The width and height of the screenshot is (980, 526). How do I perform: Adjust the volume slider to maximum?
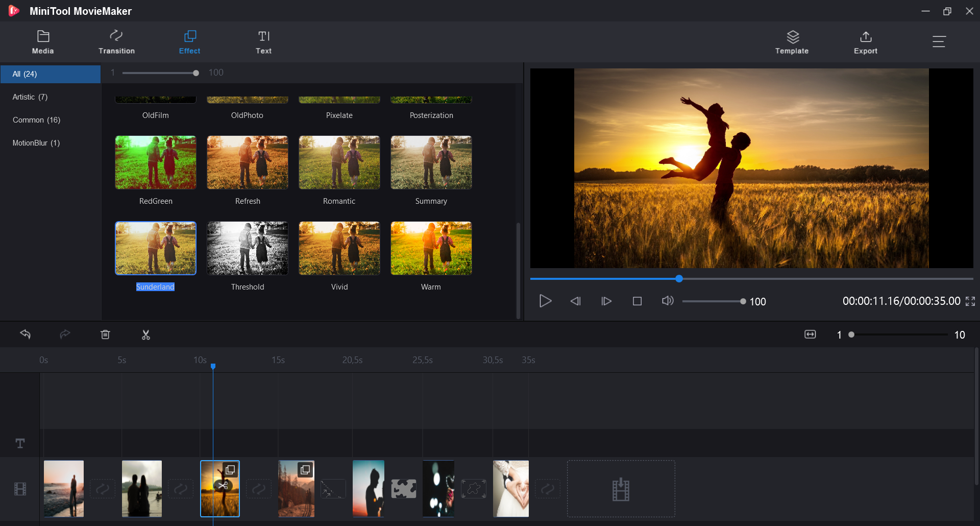tap(744, 301)
